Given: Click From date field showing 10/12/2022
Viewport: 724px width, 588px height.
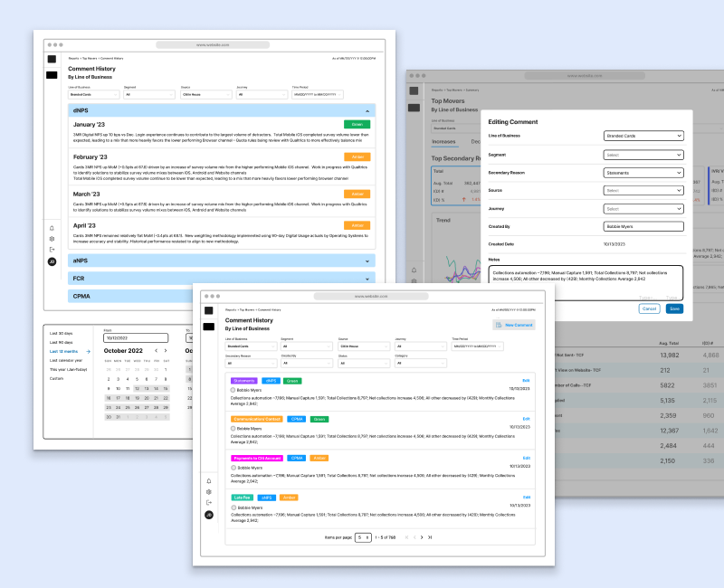Looking at the screenshot, I should (136, 337).
